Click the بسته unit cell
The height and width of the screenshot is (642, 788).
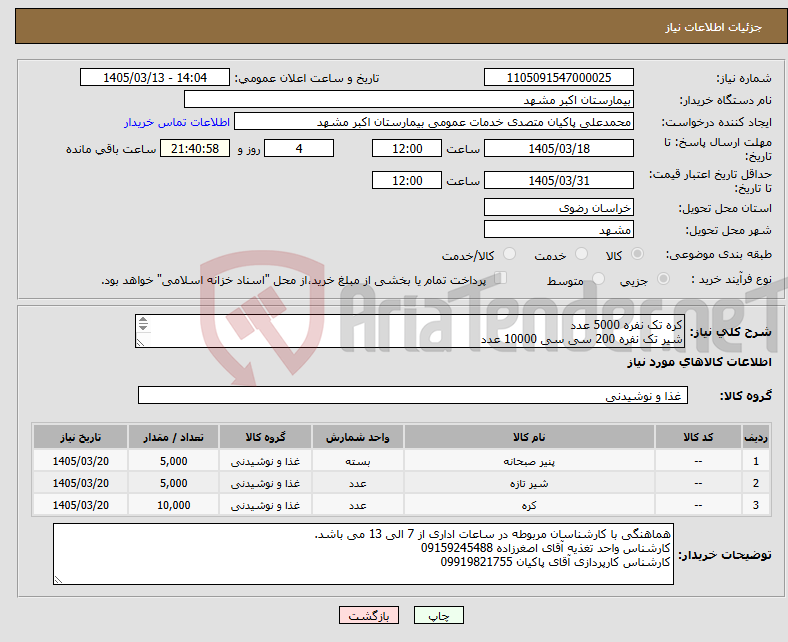[357, 461]
